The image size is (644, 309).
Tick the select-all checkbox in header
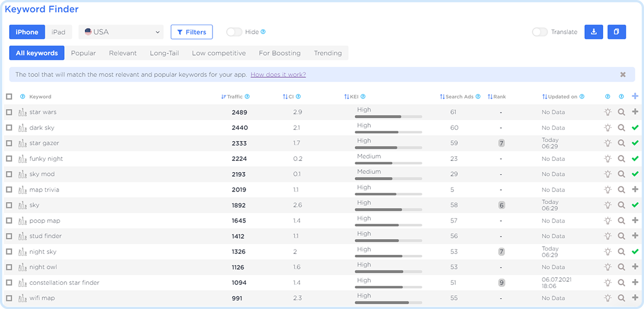pos(9,97)
